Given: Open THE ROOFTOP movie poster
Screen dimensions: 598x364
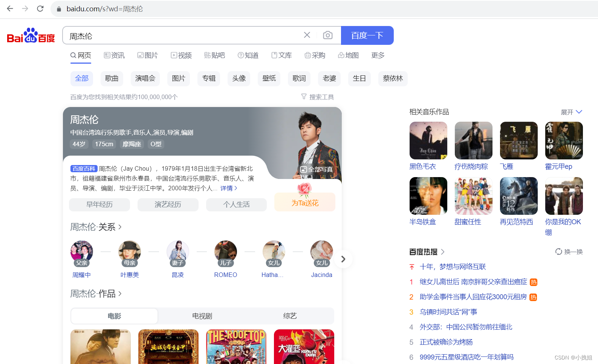Looking at the screenshot, I should click(x=236, y=347).
